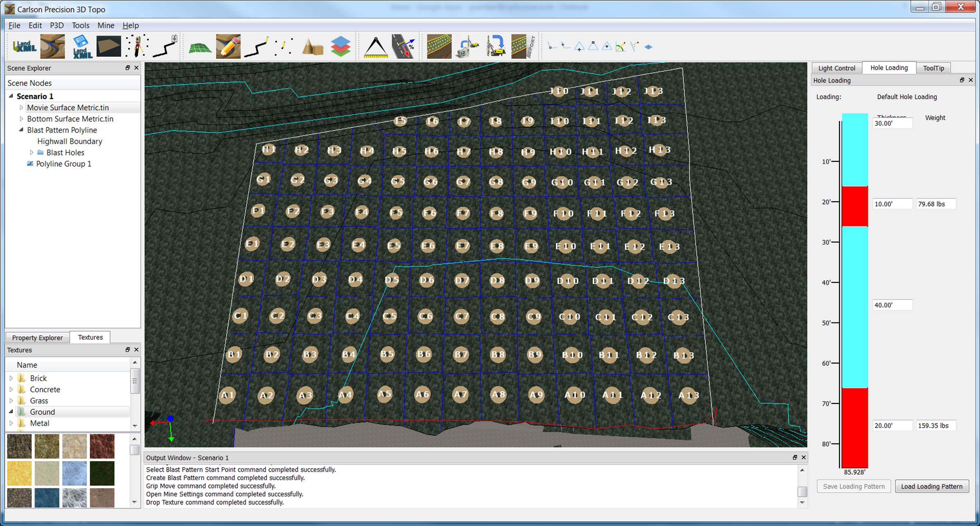
Task: Click the Output Window scrollbar down arrow
Action: point(802,503)
